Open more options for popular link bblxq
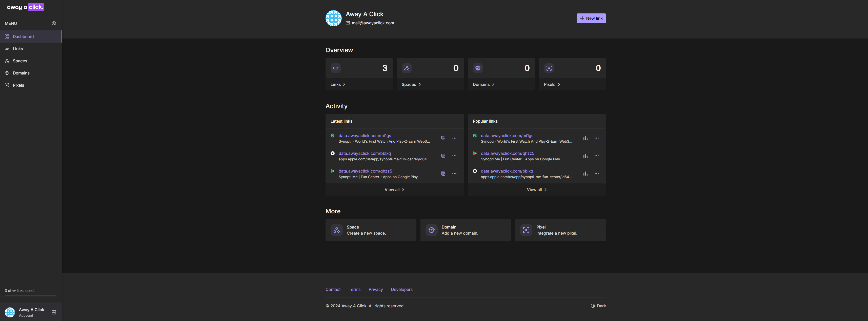 [x=596, y=174]
